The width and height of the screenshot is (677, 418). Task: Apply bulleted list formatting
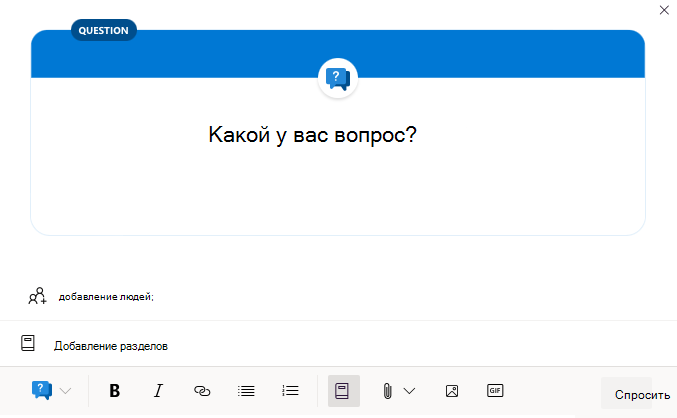pyautogui.click(x=246, y=391)
